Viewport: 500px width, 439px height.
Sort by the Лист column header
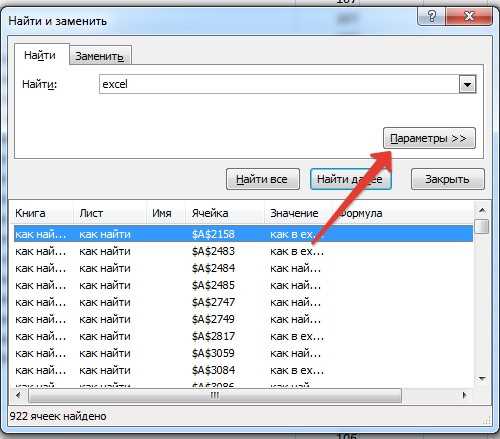coord(110,213)
